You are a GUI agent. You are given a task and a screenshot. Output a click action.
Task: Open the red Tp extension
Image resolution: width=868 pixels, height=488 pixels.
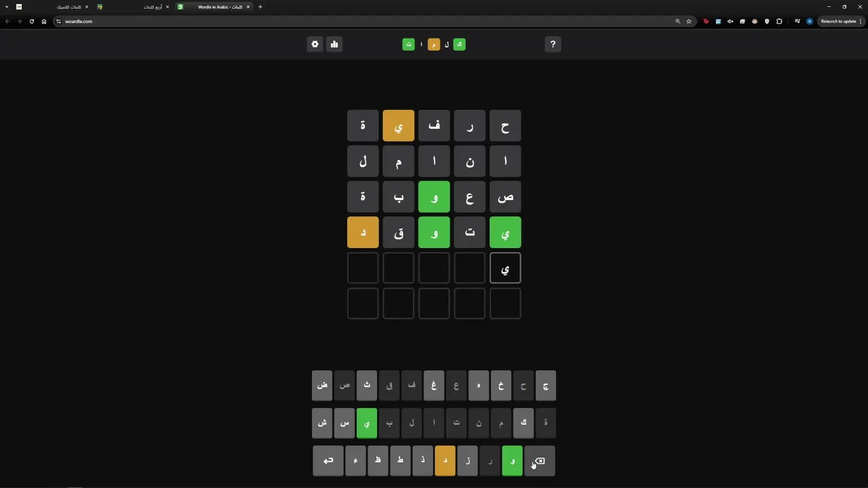coord(706,21)
